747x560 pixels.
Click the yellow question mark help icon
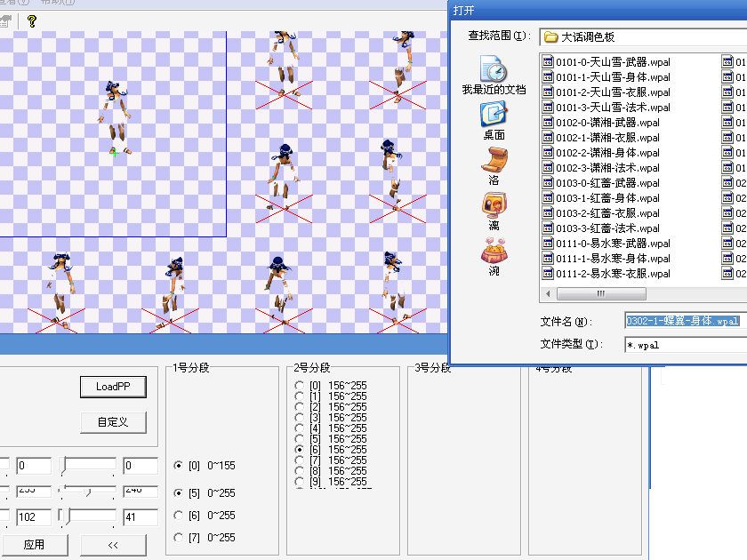32,21
